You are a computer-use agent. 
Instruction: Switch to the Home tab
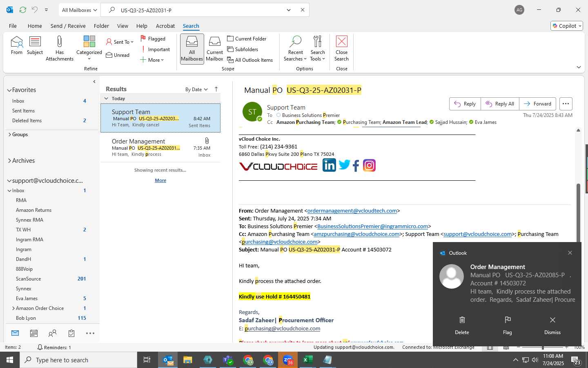click(x=35, y=26)
